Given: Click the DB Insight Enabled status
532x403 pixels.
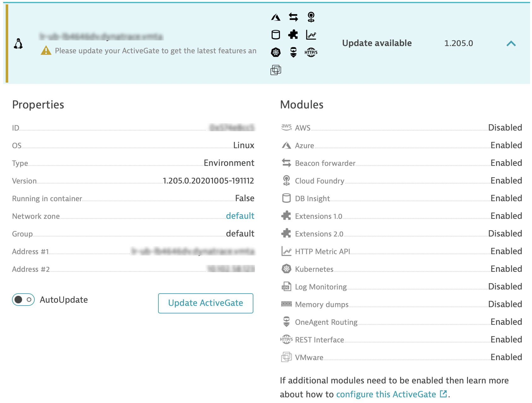Looking at the screenshot, I should click(x=506, y=198).
